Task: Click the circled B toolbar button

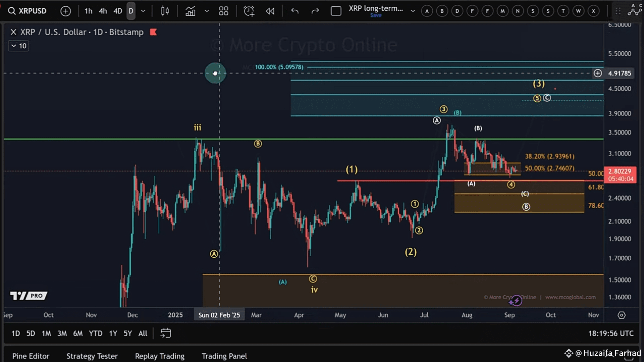Action: point(442,11)
